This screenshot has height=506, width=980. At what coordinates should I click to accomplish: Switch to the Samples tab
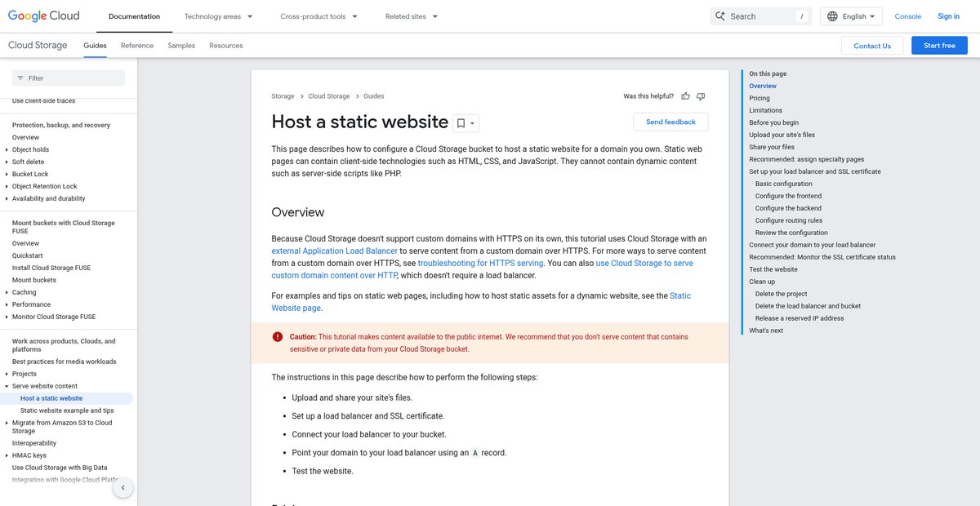(x=181, y=46)
